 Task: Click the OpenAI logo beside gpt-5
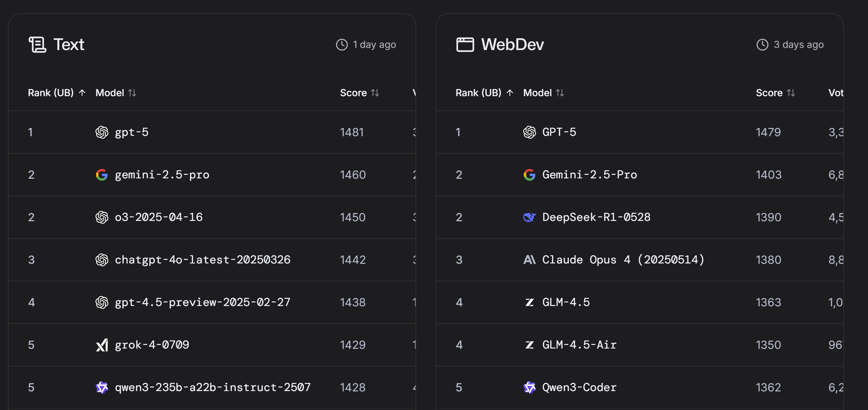click(x=102, y=132)
